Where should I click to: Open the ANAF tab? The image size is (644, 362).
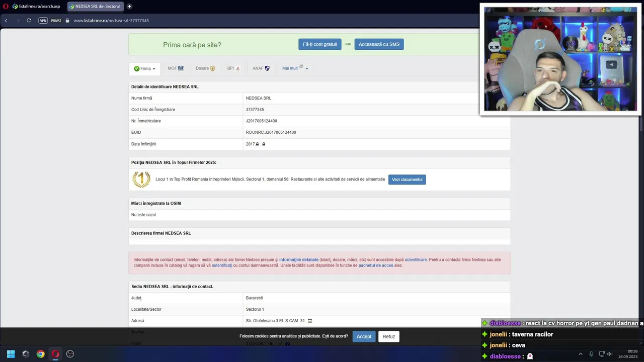pos(261,68)
